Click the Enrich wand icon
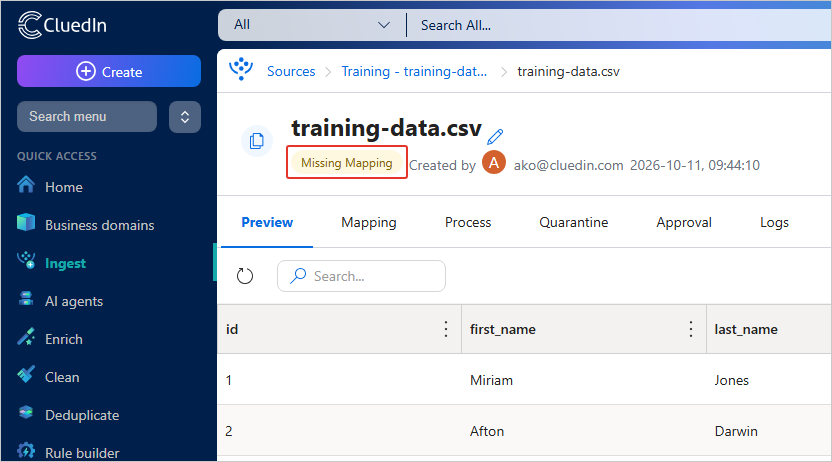Image resolution: width=832 pixels, height=462 pixels. pos(26,336)
